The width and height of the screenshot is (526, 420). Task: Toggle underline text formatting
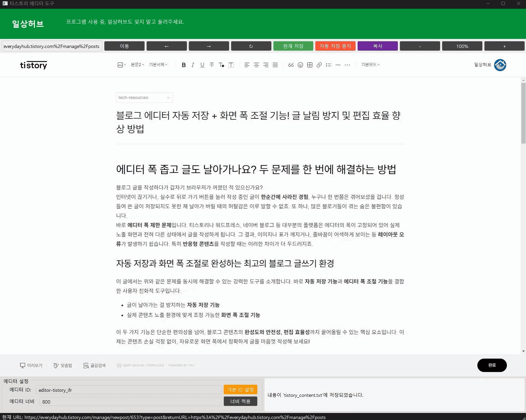[202, 65]
